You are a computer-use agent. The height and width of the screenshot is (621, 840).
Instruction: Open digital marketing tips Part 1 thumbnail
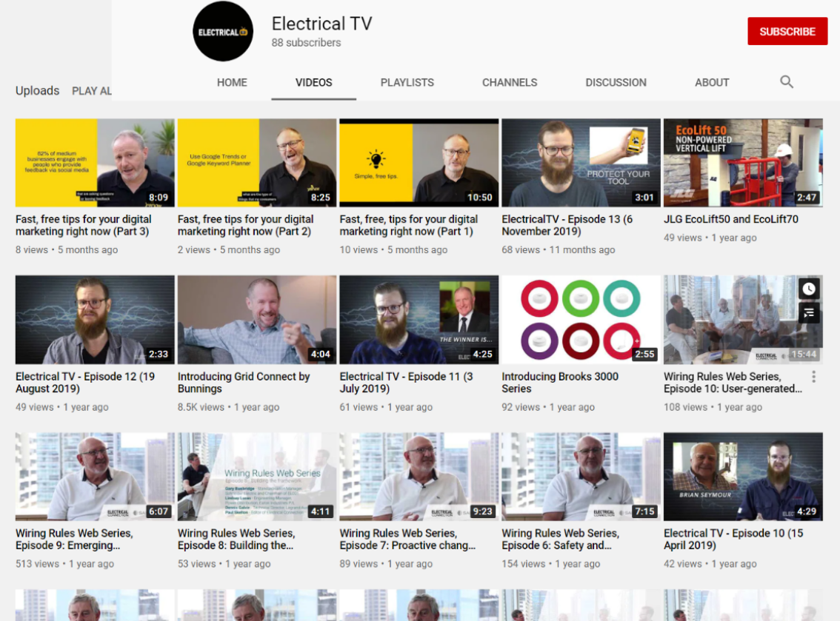click(419, 163)
